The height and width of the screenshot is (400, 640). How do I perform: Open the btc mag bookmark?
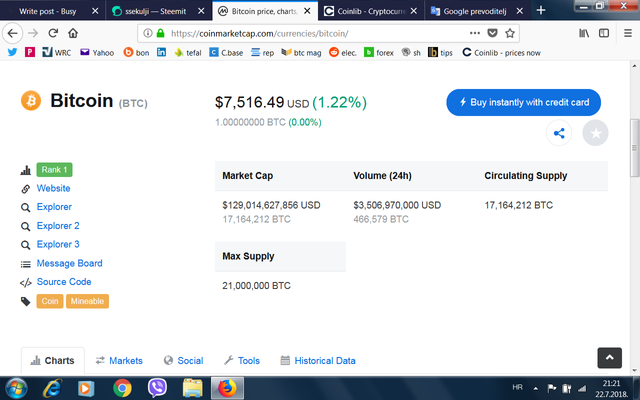pos(301,52)
